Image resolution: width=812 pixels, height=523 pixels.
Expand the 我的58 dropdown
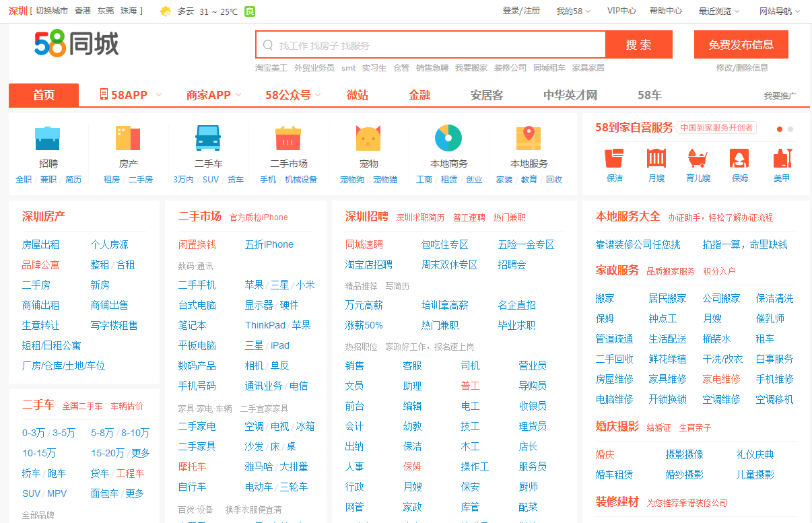click(573, 11)
